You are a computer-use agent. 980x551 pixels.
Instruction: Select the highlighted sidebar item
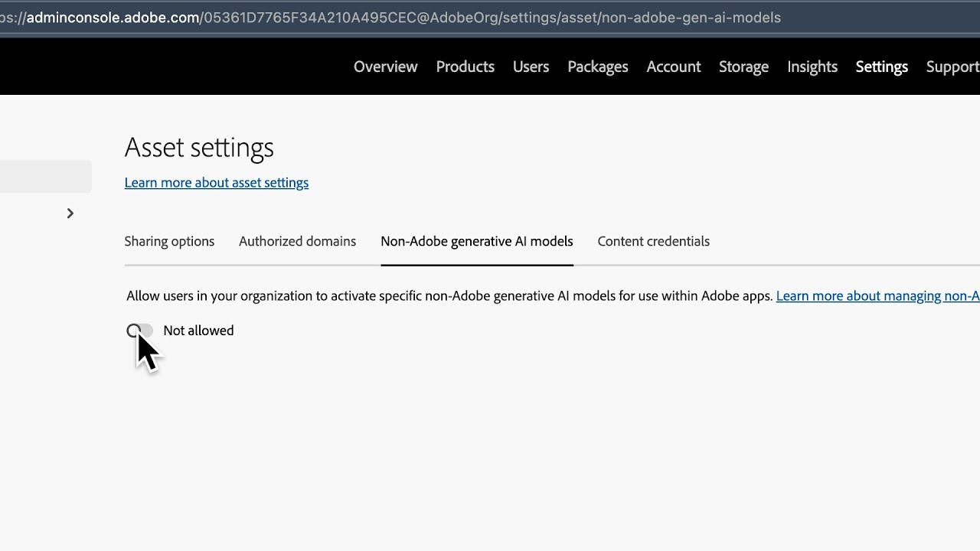46,176
